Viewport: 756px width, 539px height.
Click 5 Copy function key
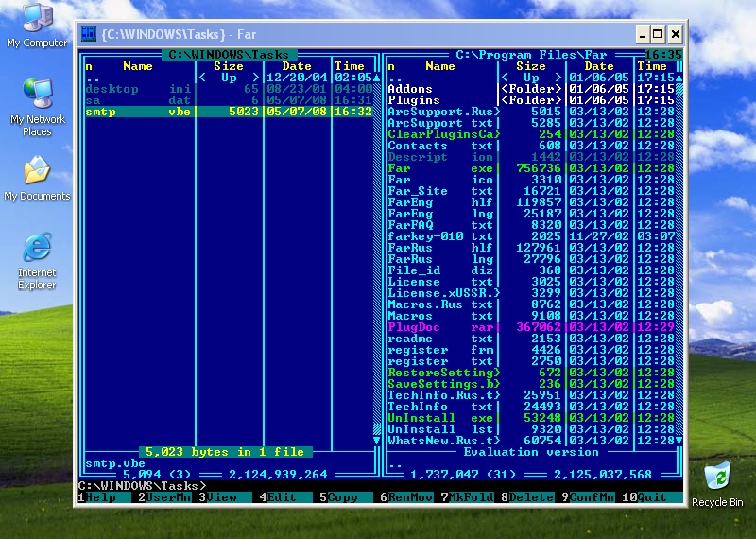click(346, 497)
